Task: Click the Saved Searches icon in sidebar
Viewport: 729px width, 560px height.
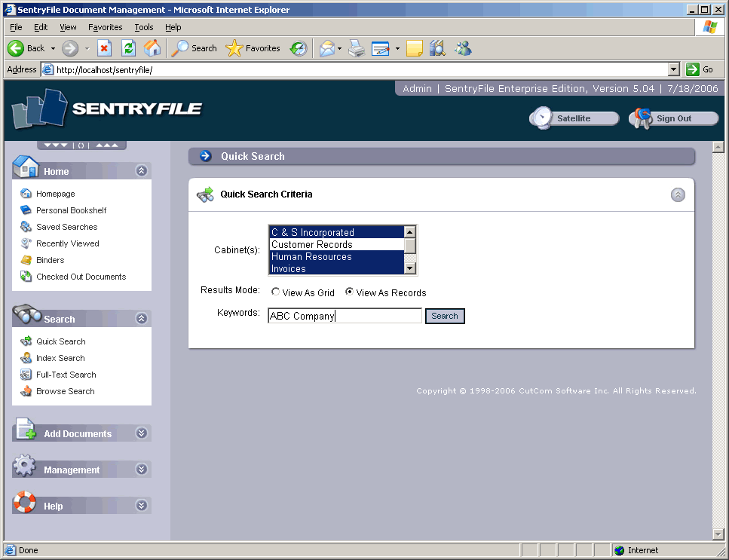Action: click(x=26, y=227)
